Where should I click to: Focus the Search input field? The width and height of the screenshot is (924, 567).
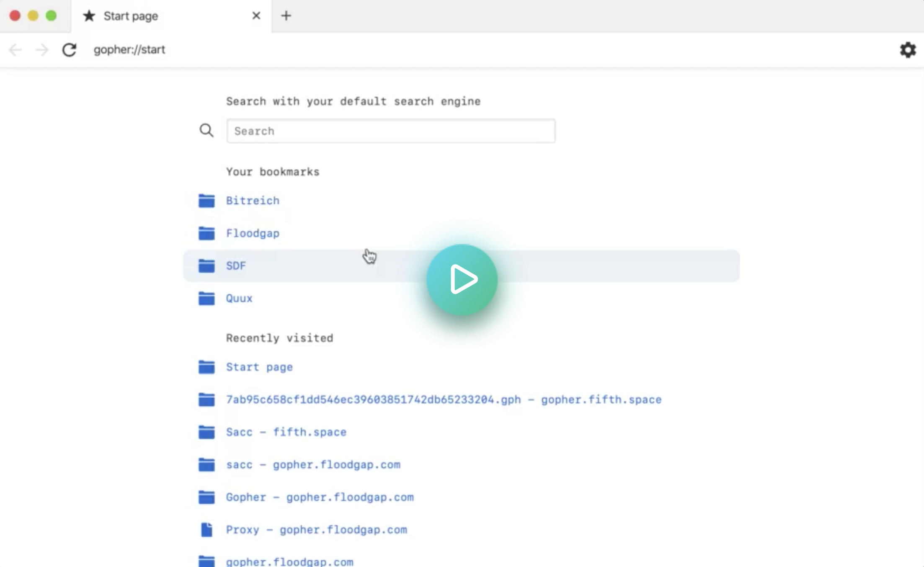point(390,131)
